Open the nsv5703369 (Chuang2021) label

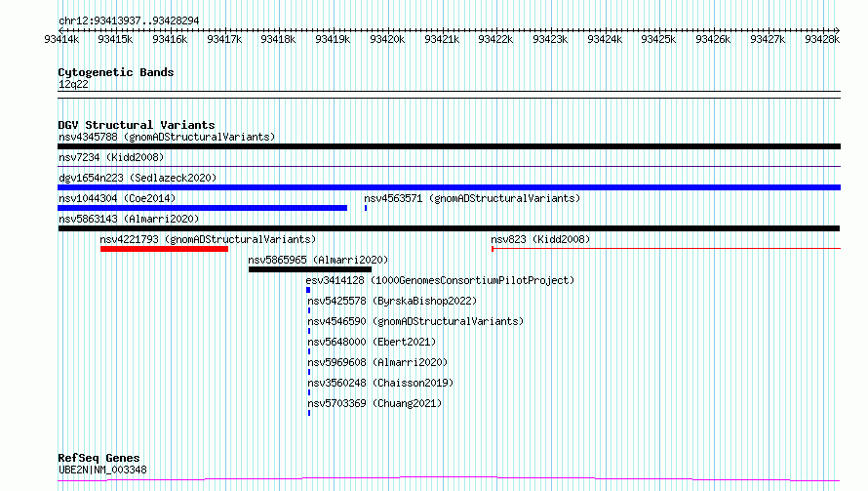coord(375,403)
